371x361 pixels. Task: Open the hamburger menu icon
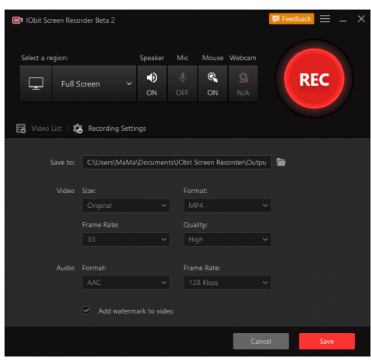325,19
